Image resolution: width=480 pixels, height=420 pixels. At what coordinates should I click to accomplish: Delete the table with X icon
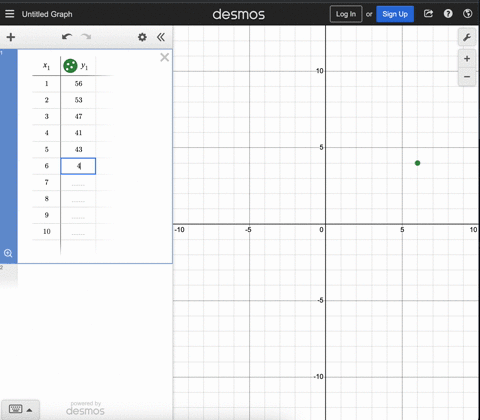click(x=164, y=57)
